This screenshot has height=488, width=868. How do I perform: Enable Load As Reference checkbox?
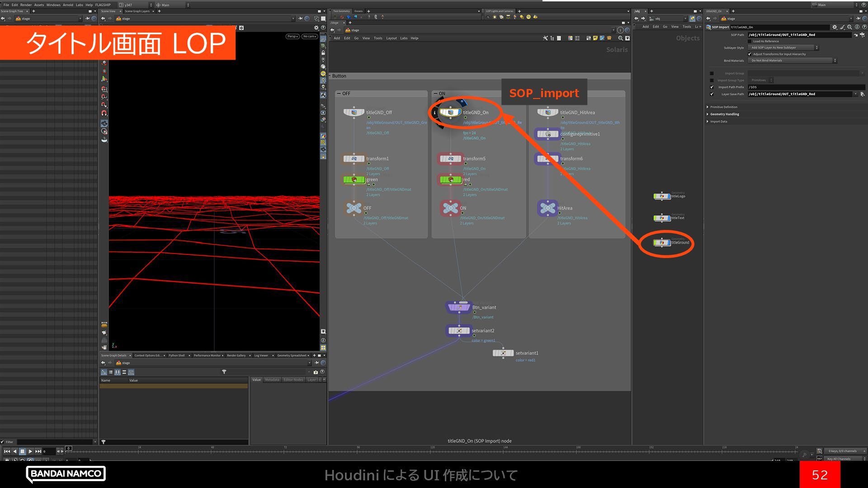[x=750, y=41]
